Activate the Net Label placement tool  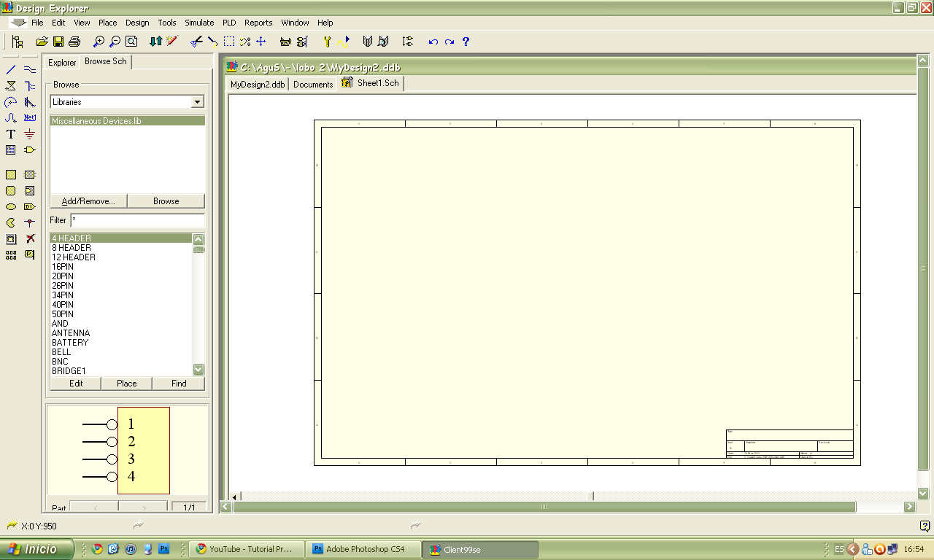click(x=30, y=116)
